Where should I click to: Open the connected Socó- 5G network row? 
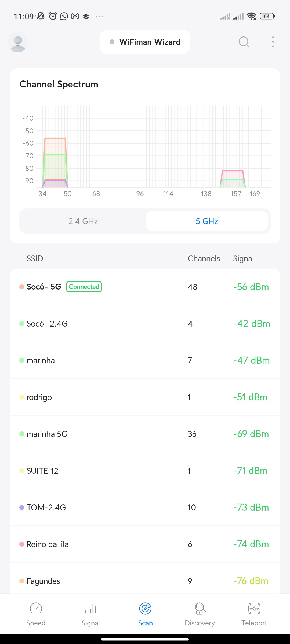tap(145, 287)
